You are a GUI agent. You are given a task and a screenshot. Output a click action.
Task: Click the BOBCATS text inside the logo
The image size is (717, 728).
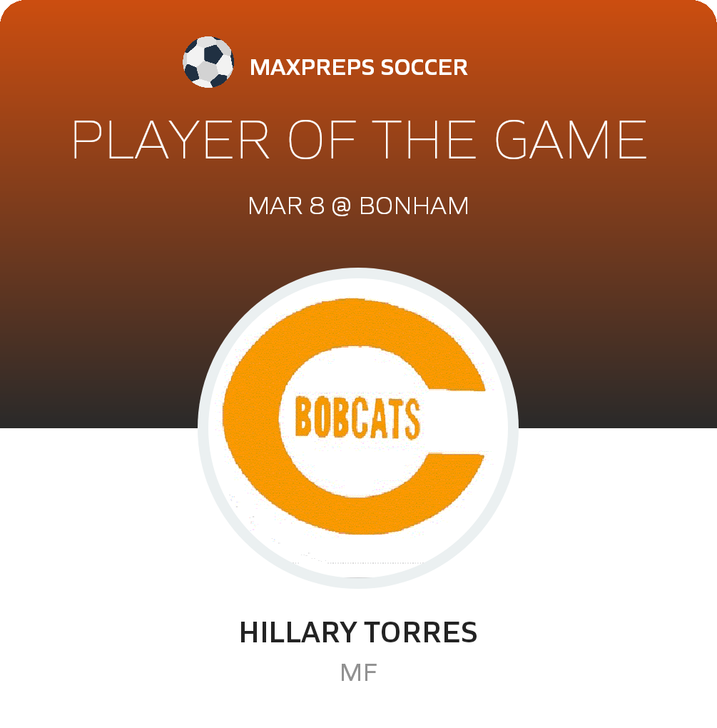tap(357, 419)
